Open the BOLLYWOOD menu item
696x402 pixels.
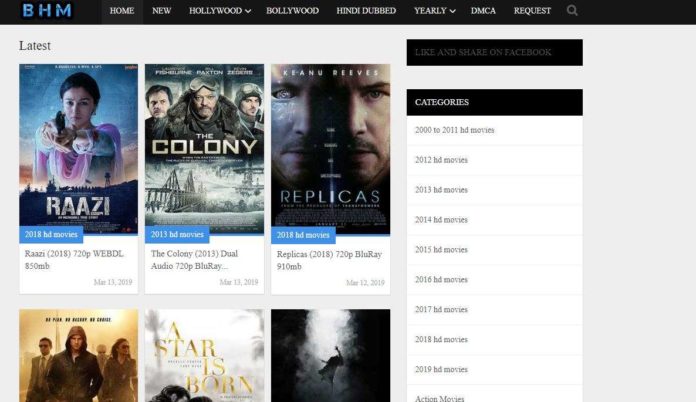click(x=293, y=11)
